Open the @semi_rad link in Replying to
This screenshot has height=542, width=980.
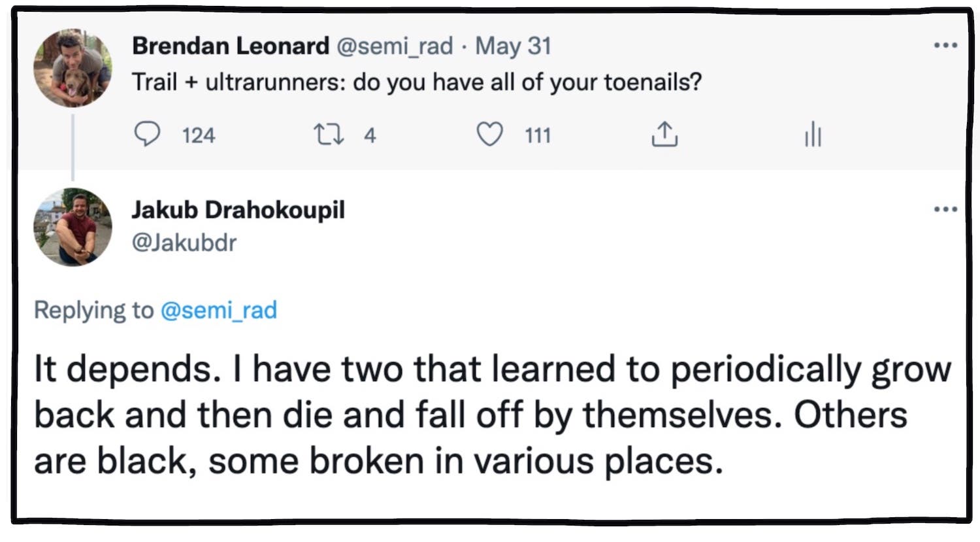(218, 311)
